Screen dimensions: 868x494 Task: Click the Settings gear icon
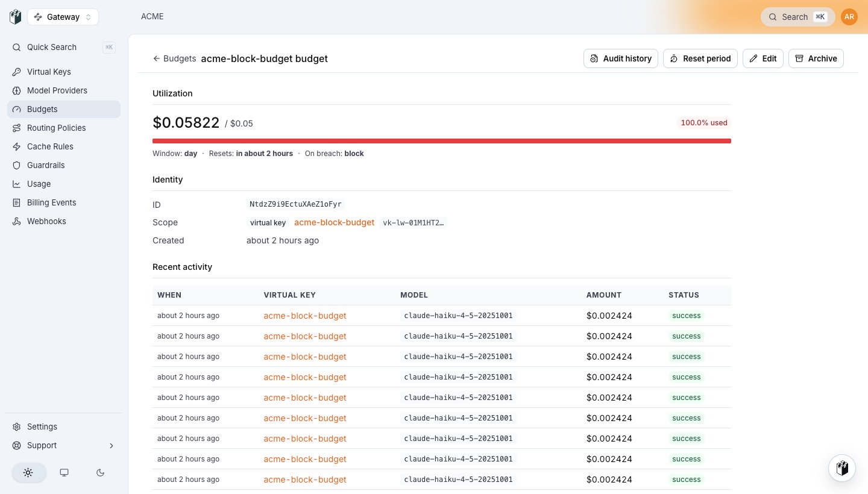point(17,427)
